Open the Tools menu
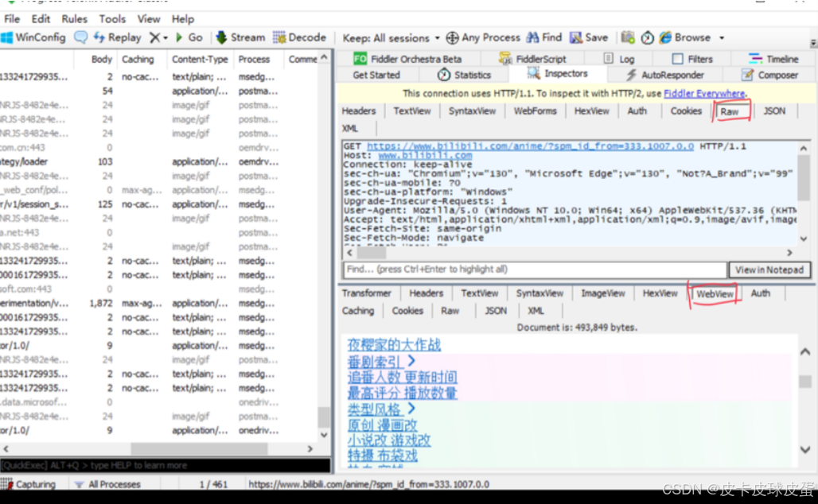This screenshot has width=818, height=504. coord(112,19)
